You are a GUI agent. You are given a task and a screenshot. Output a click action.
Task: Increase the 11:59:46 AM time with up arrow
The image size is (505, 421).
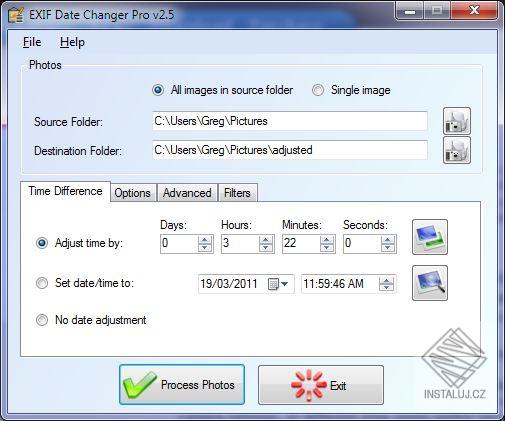pyautogui.click(x=386, y=280)
